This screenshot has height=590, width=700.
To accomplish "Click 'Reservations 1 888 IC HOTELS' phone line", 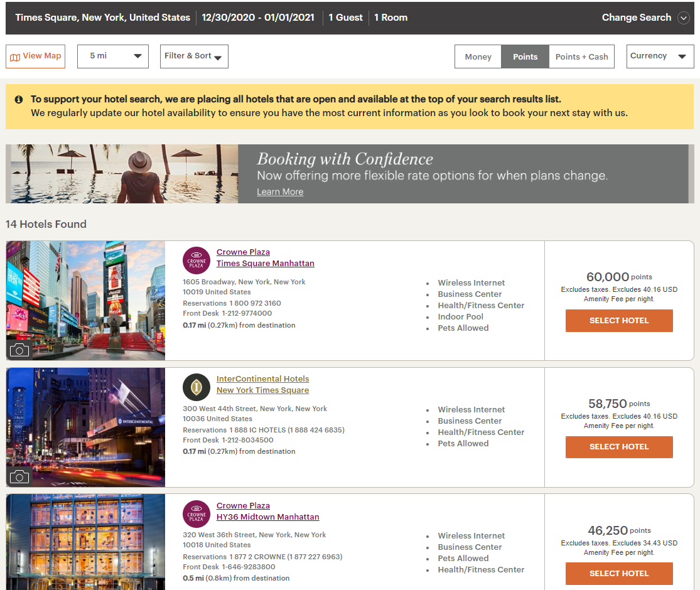I will [x=264, y=430].
